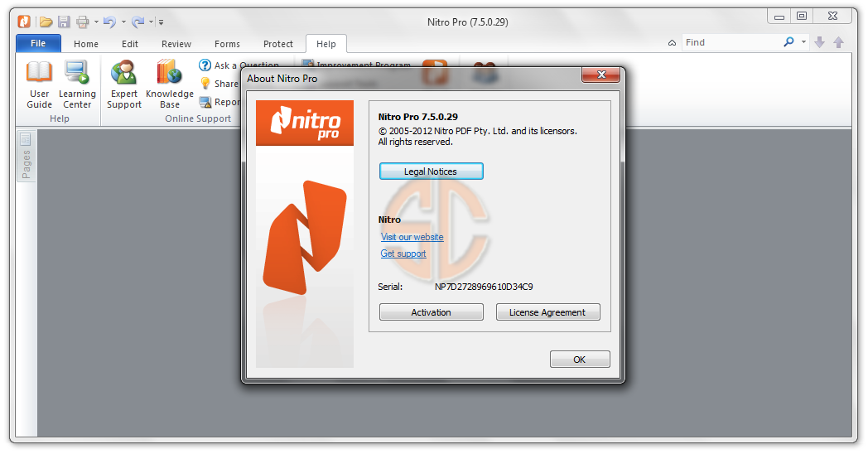The width and height of the screenshot is (868, 454).
Task: Click the Redo arrow icon
Action: pyautogui.click(x=137, y=22)
